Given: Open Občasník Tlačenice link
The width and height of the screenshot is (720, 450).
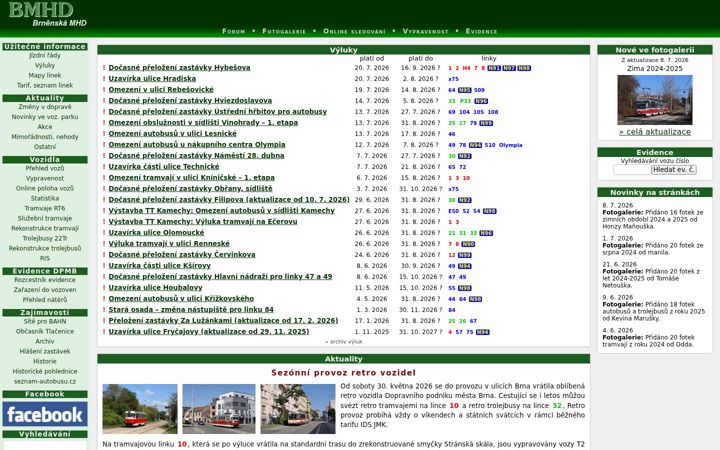Looking at the screenshot, I should [45, 331].
